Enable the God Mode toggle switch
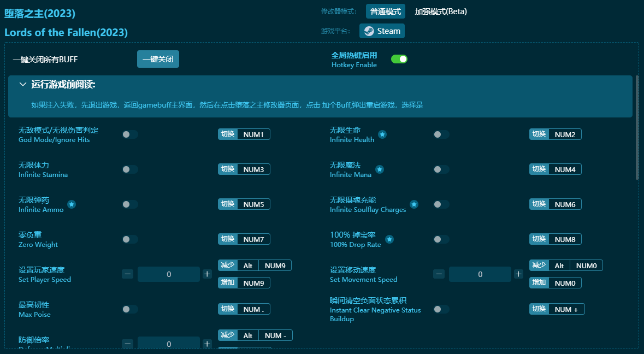 (129, 134)
